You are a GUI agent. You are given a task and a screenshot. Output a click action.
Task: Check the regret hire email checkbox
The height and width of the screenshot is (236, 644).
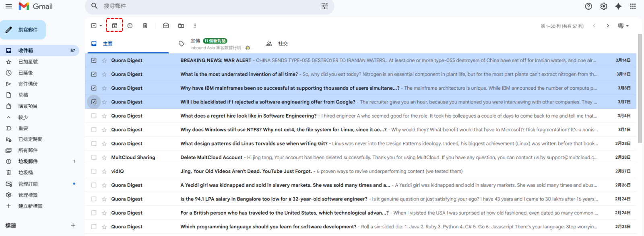click(x=94, y=116)
